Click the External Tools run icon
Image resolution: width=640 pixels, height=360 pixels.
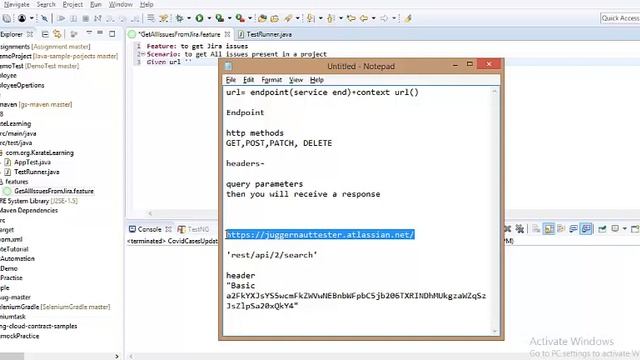click(x=240, y=18)
